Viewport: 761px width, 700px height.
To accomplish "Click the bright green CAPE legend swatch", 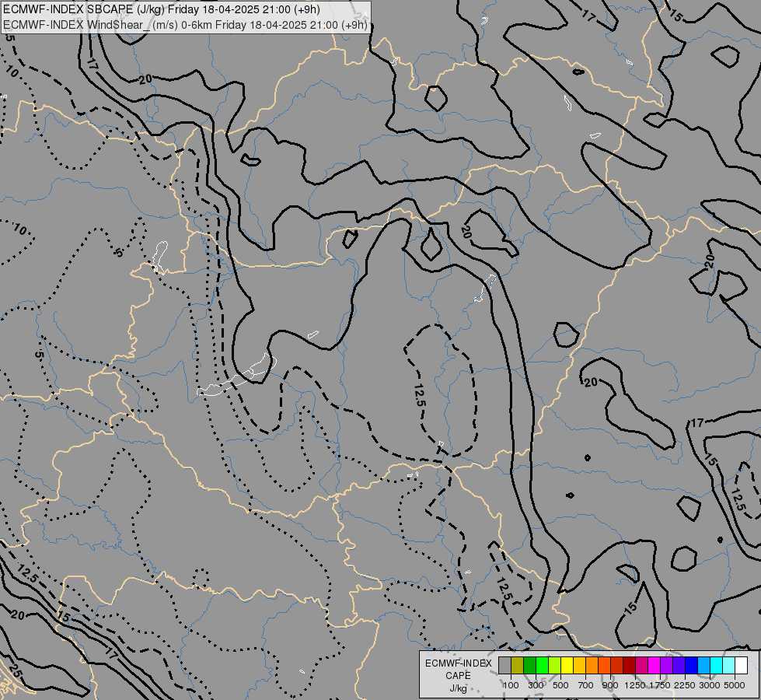I will (x=542, y=665).
